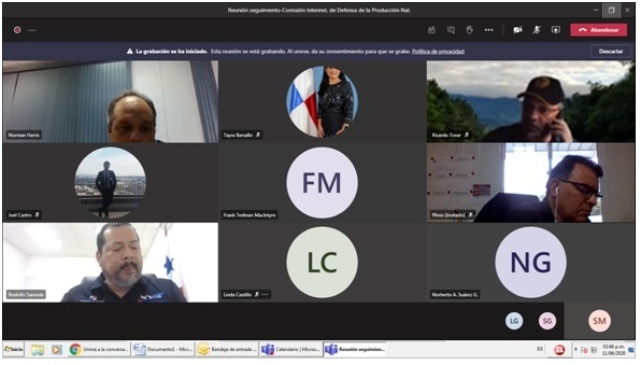The image size is (640, 365).
Task: Open options next to Linda Castillo's name
Action: click(x=265, y=294)
